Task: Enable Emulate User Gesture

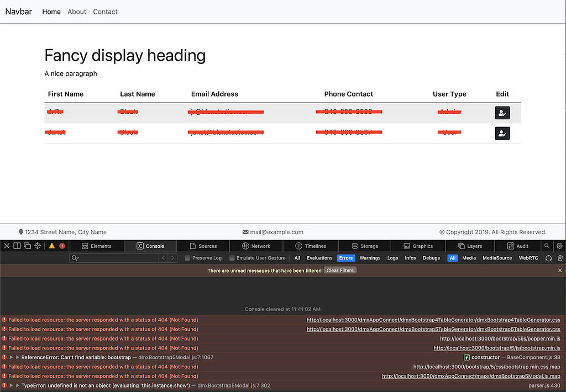Action: [232, 258]
